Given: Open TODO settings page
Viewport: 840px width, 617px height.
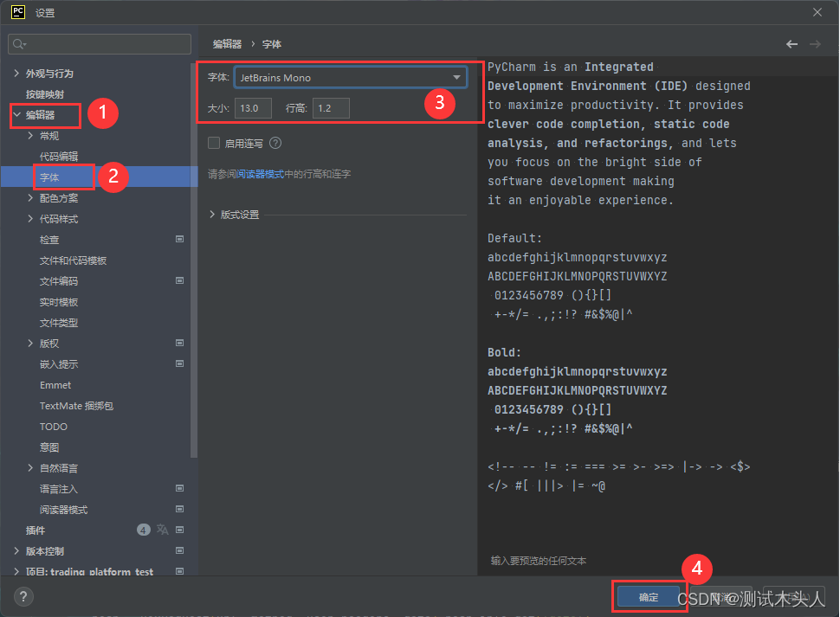Looking at the screenshot, I should pos(54,427).
